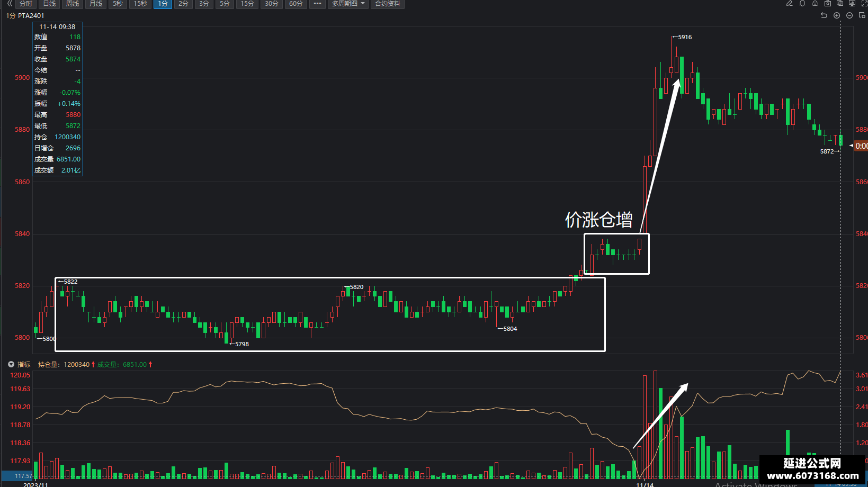Viewport: 868px width, 487px height.
Task: Open the 合约资料 contract info button
Action: pos(388,4)
